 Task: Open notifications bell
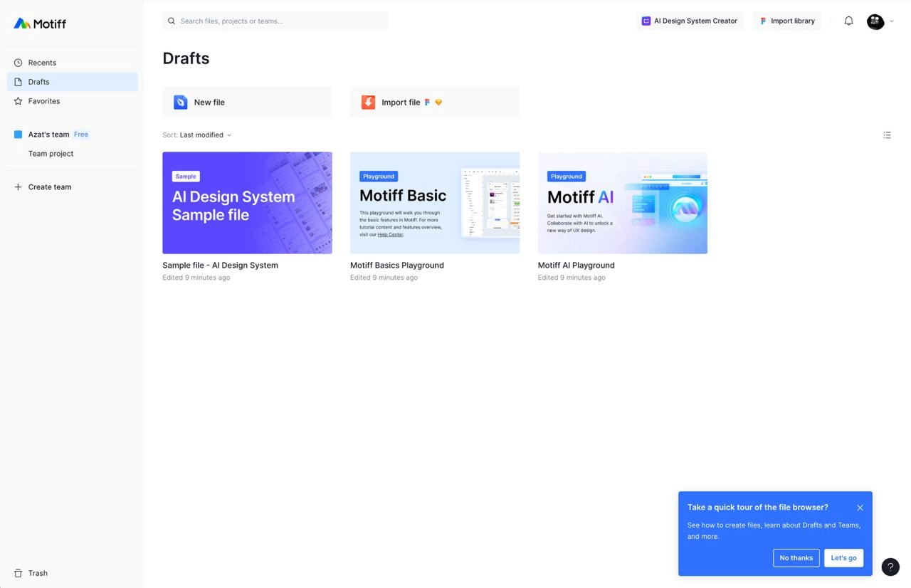[848, 21]
